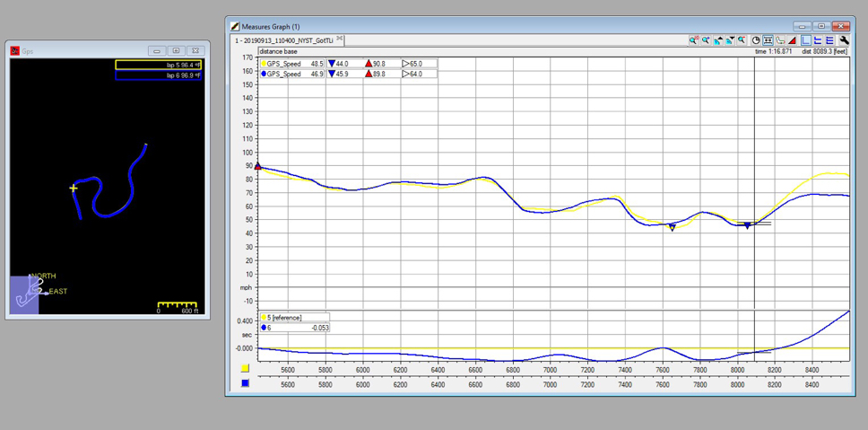Click the track map toolbar icon

click(x=779, y=40)
